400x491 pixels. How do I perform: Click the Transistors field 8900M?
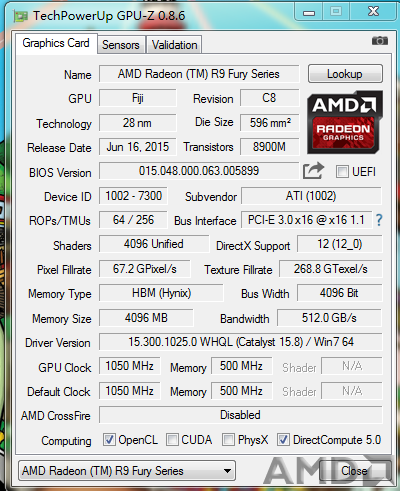pos(270,147)
